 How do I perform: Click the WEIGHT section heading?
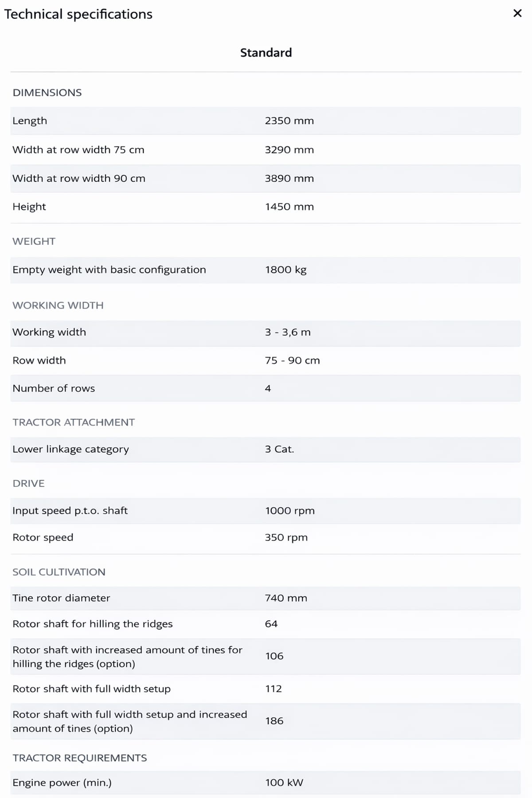[x=34, y=241]
